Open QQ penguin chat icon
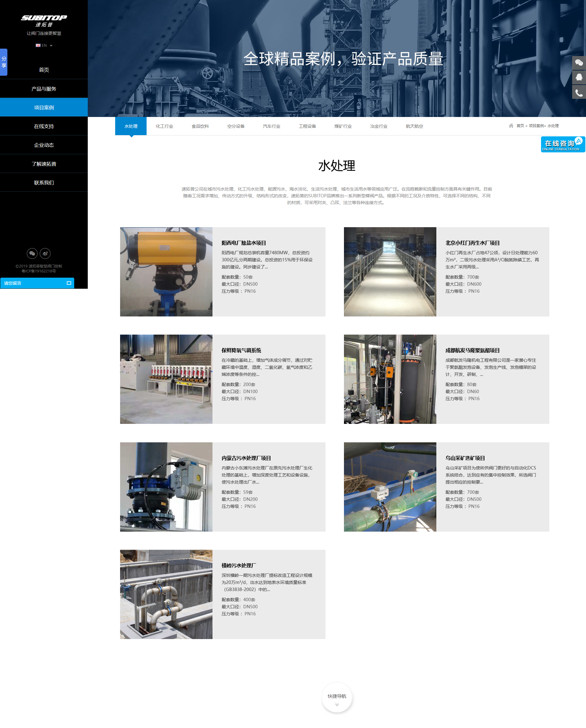Screen dimensions: 586x728 coord(579,77)
